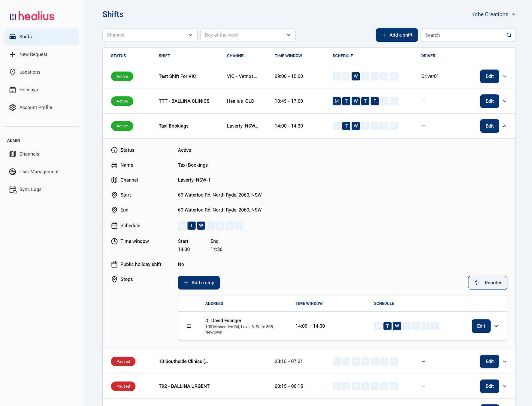The height and width of the screenshot is (406, 532).
Task: Toggle Friday in TTT - BALLINA CLINICS schedule
Action: point(375,101)
